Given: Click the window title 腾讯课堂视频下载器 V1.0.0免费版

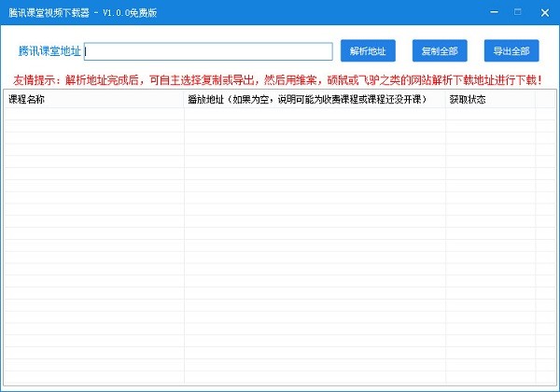Looking at the screenshot, I should (x=83, y=13).
